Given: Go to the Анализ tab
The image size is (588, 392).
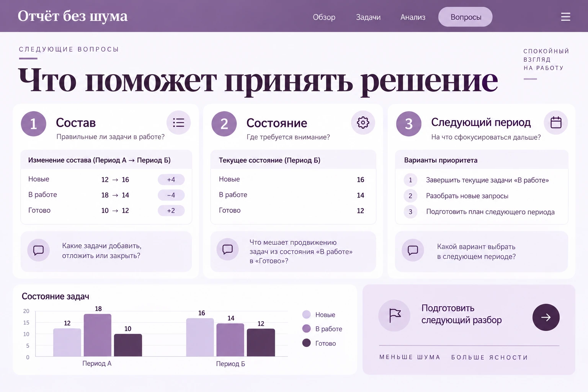Looking at the screenshot, I should [413, 17].
